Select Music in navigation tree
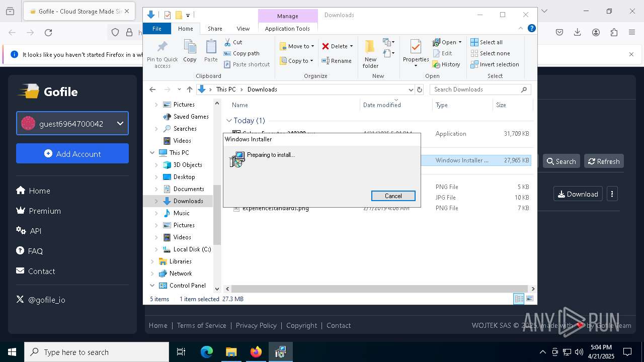 click(x=181, y=213)
